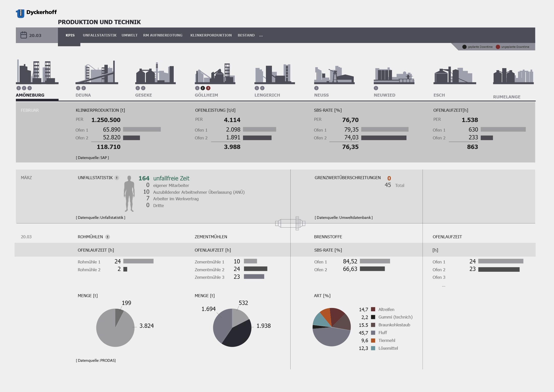Open the KPIS tab

[70, 35]
